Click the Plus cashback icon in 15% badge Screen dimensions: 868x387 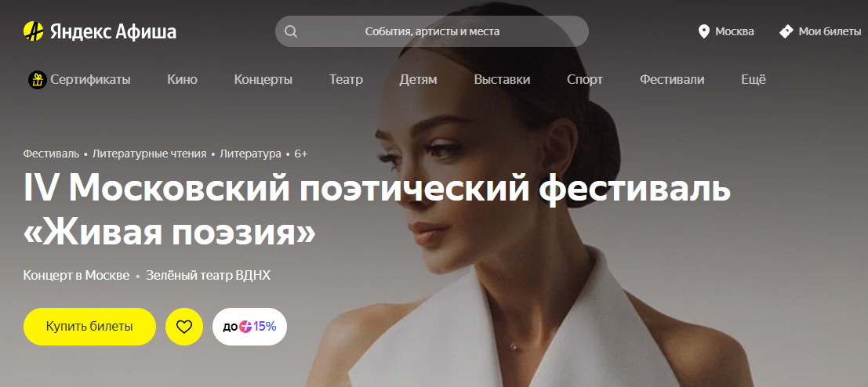click(x=245, y=327)
